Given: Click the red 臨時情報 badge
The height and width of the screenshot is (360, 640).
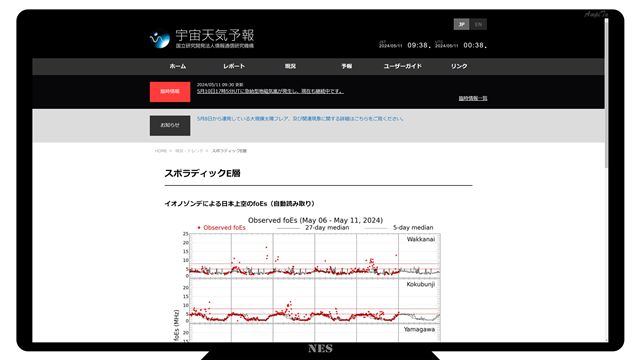Looking at the screenshot, I should coord(170,92).
